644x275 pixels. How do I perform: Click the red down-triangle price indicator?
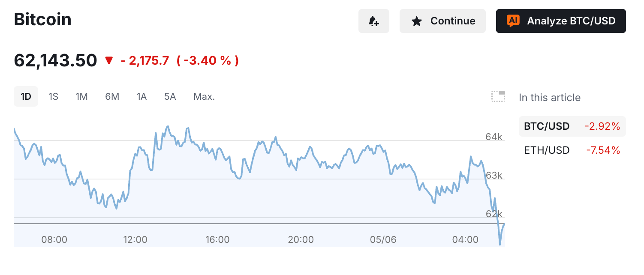(x=109, y=60)
